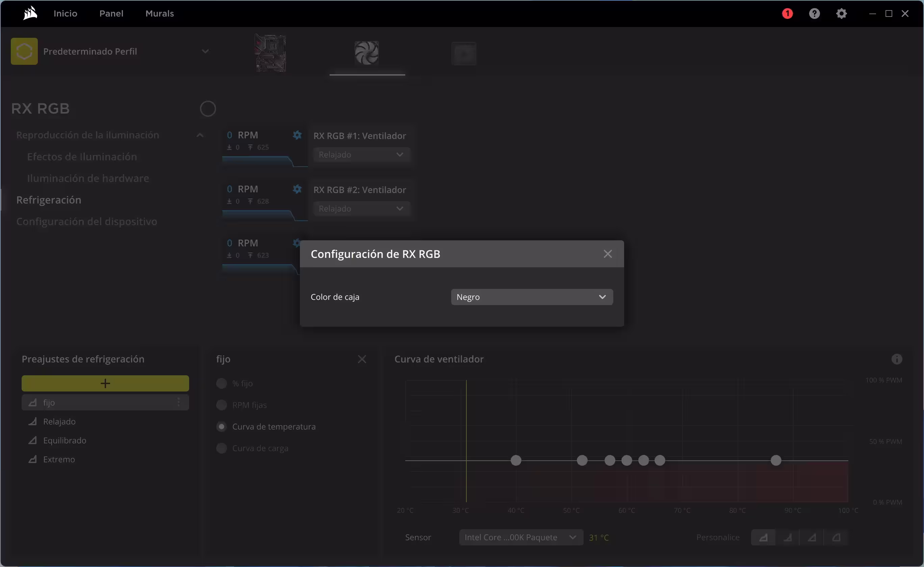Open the fijo preset three-dot menu
This screenshot has width=924, height=567.
click(x=179, y=402)
